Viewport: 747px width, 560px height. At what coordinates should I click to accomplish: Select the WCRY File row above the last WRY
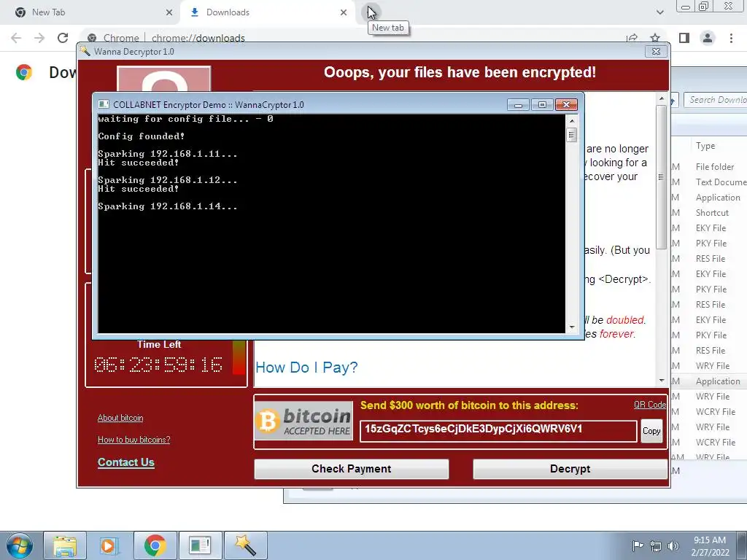click(x=715, y=443)
